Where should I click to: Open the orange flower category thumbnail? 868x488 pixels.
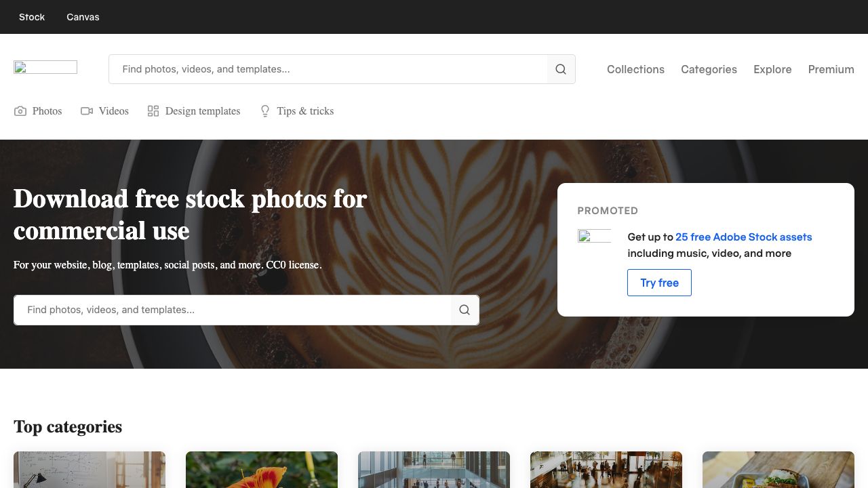(x=262, y=470)
